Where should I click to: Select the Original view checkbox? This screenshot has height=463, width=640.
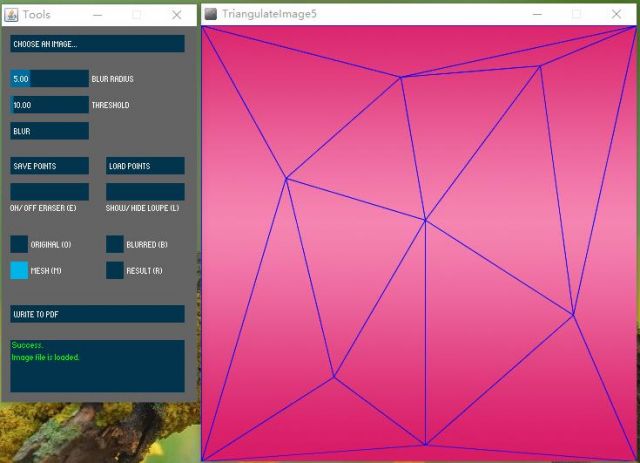tap(19, 244)
